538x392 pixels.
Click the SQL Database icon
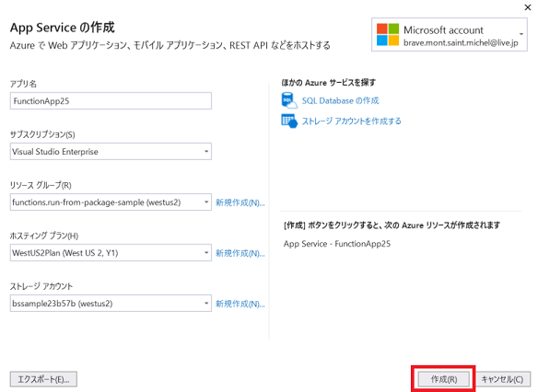pyautogui.click(x=289, y=100)
